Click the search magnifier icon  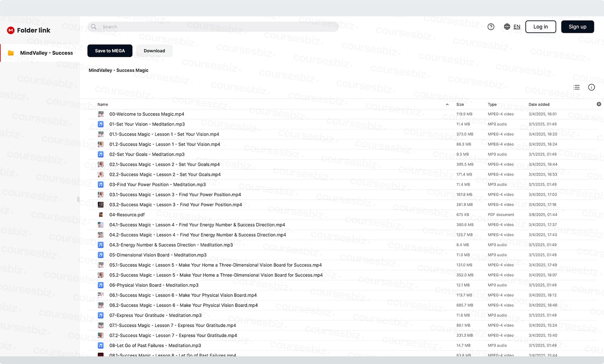point(94,27)
